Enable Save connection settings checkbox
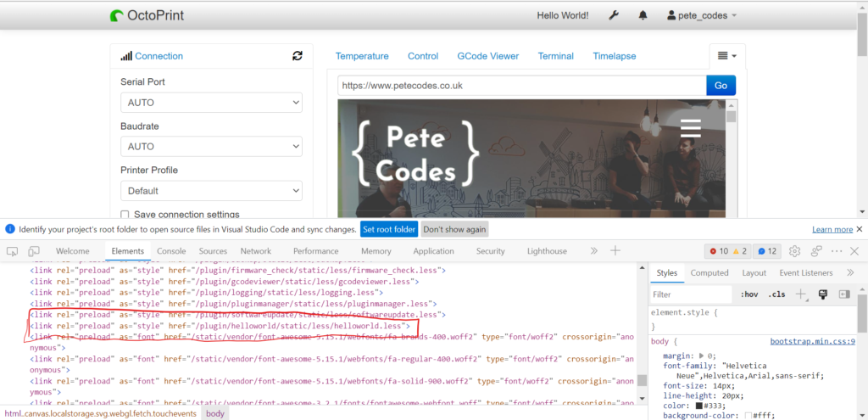This screenshot has width=868, height=420. [125, 215]
